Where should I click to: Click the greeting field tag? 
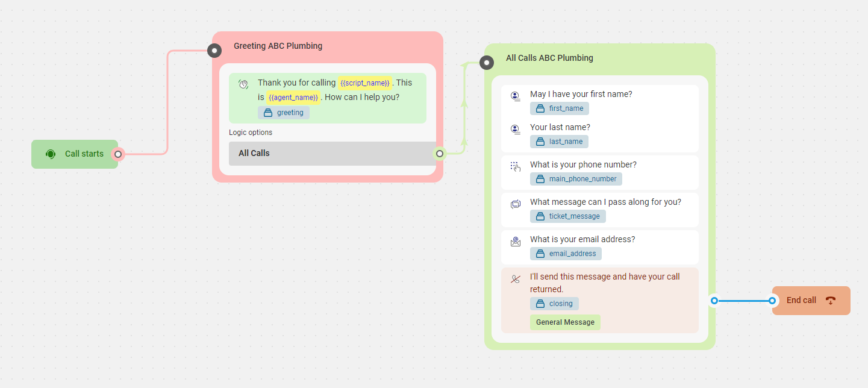click(284, 113)
